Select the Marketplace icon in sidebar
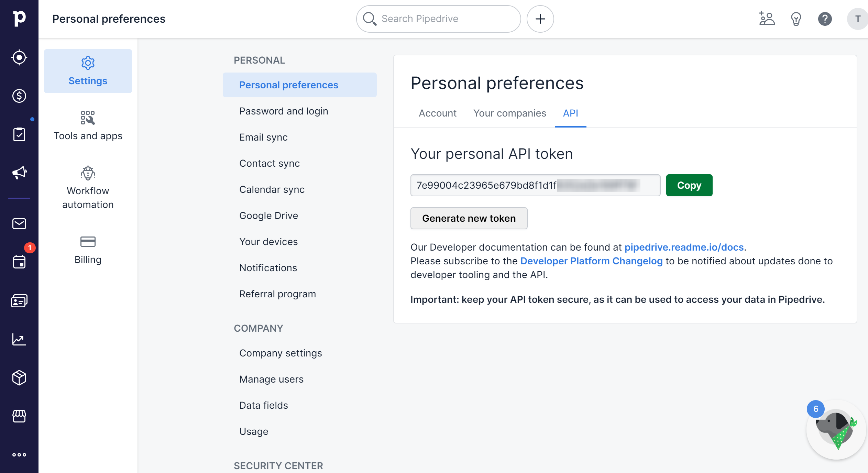This screenshot has height=473, width=868. click(19, 416)
